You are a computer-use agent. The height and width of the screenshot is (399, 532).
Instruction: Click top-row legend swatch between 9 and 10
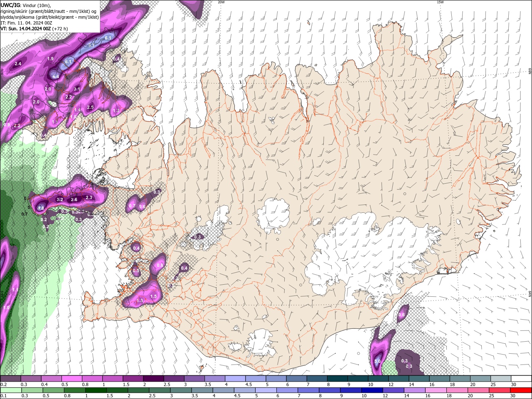(x=358, y=379)
